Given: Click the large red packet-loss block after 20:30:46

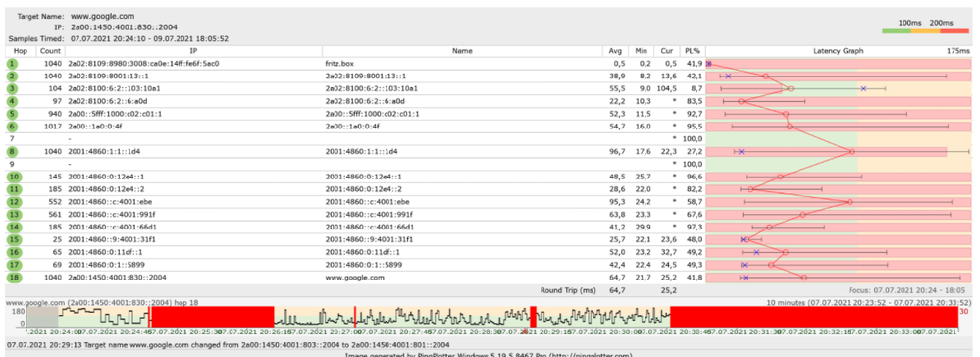Looking at the screenshot, I should tap(814, 317).
